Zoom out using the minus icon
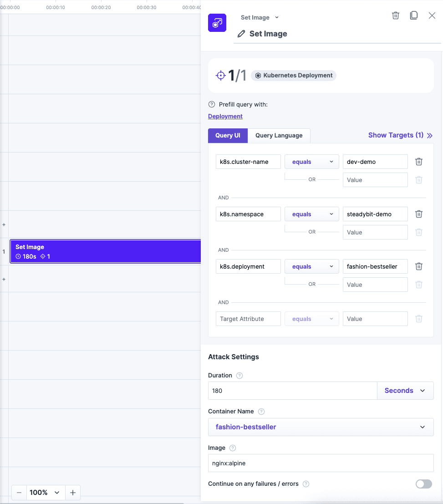This screenshot has width=443, height=504. [x=19, y=492]
